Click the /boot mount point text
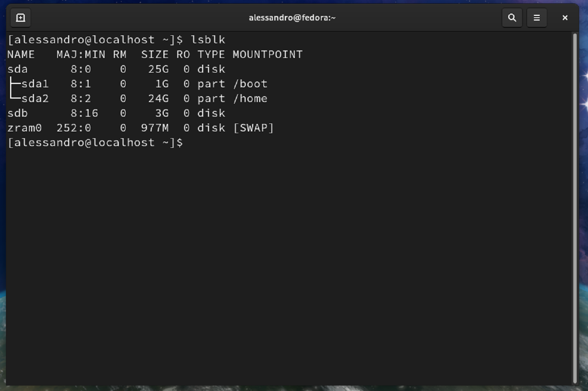 (250, 84)
